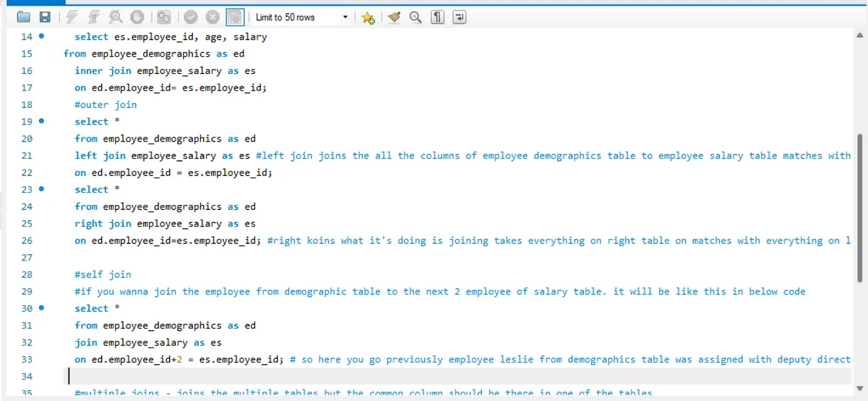Run EXPLAIN plan for the current statement

point(115,17)
